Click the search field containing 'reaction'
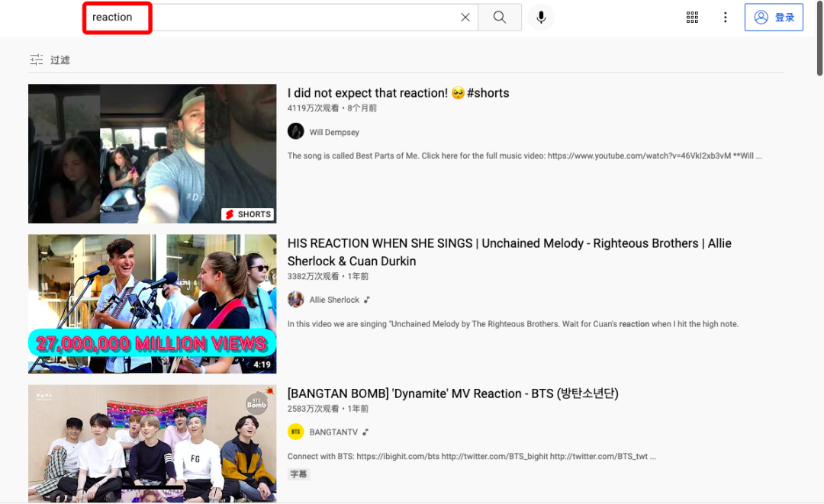This screenshot has height=504, width=824. (x=279, y=18)
